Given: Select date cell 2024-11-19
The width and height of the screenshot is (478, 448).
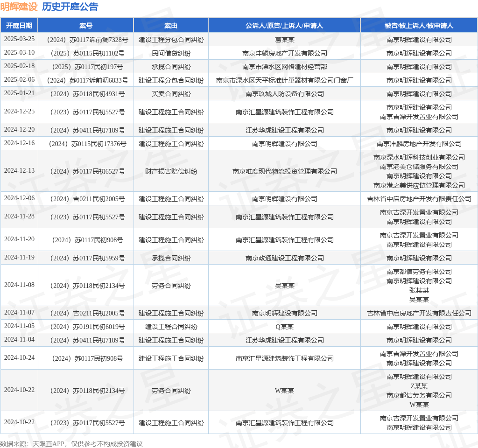Looking at the screenshot, I should [19, 258].
